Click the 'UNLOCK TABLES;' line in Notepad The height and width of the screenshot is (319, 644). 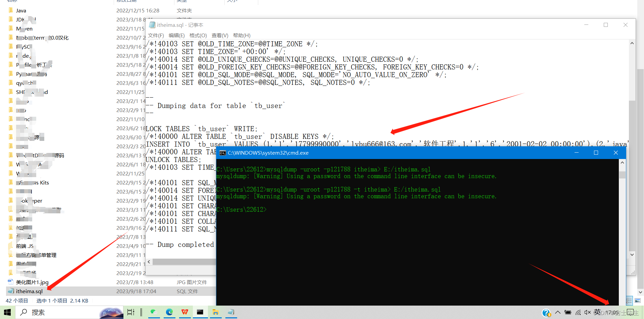[x=173, y=160]
